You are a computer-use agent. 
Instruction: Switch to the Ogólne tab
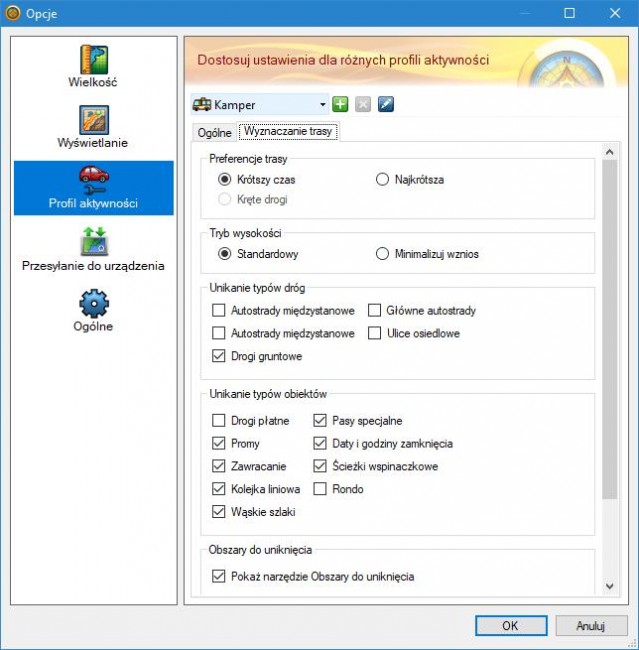(x=214, y=133)
